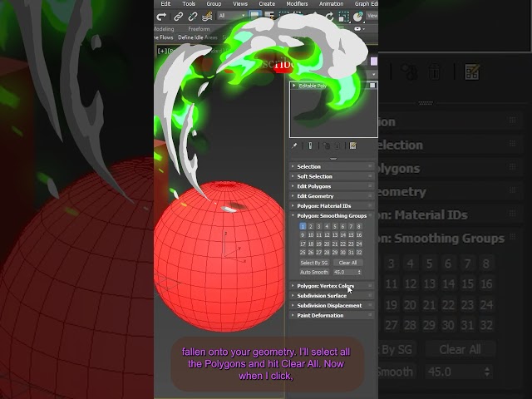Viewport: 532px width, 399px height.
Task: Toggle smoothing group 32
Action: (x=359, y=253)
